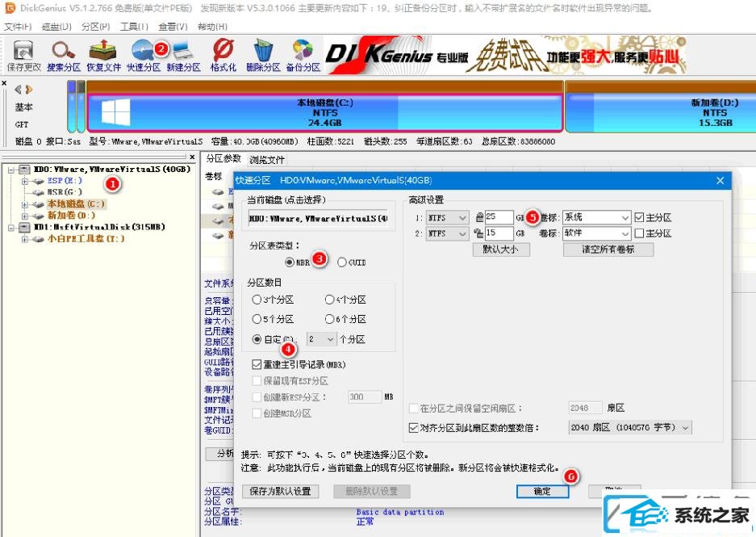Viewport: 756px width, 537px height.
Task: Click the Format (格式化) toolbar icon
Action: pyautogui.click(x=223, y=55)
